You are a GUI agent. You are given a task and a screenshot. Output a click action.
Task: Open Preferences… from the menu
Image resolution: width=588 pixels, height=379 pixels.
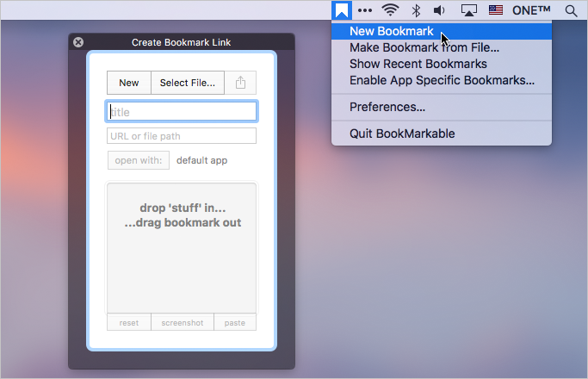click(x=442, y=107)
